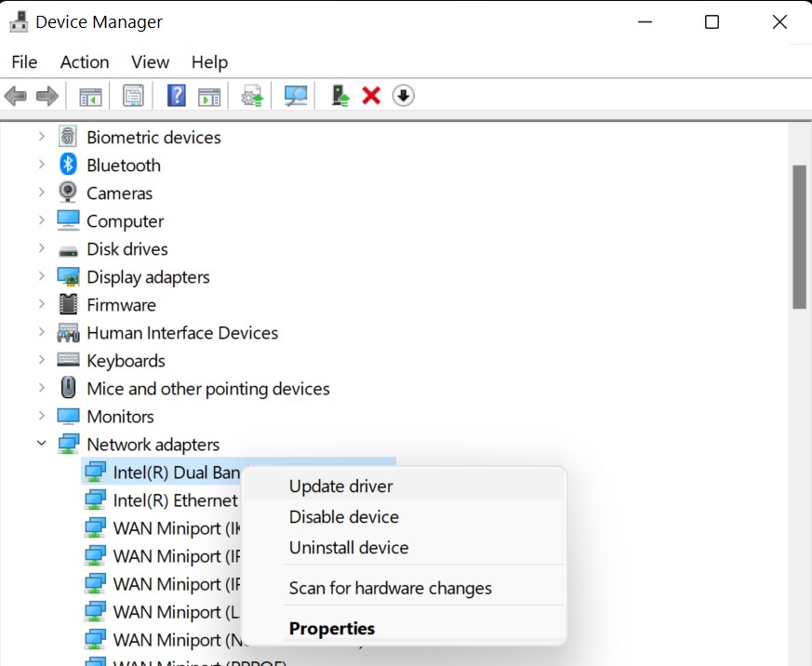Viewport: 812px width, 666px height.
Task: Expand the Cameras category chevron
Action: [41, 193]
